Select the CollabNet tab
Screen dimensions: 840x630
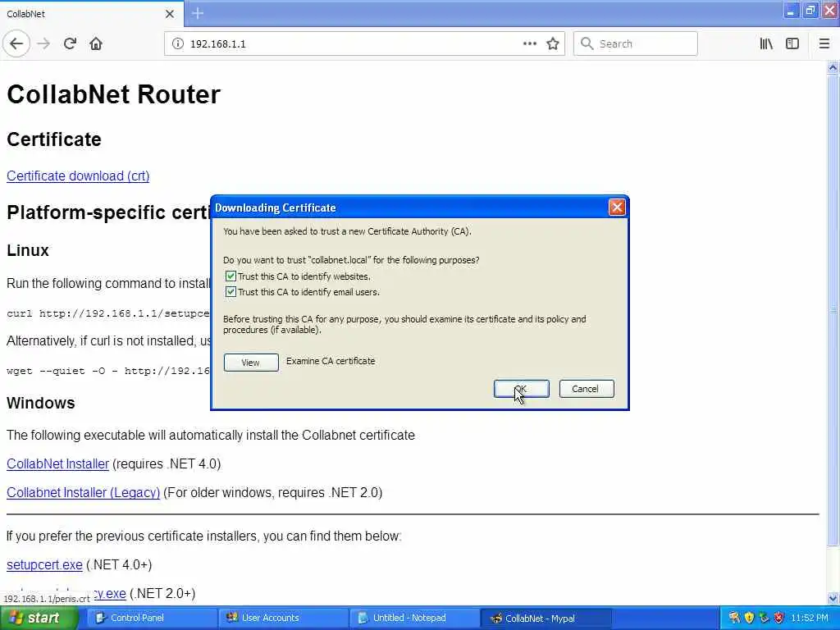click(92, 14)
